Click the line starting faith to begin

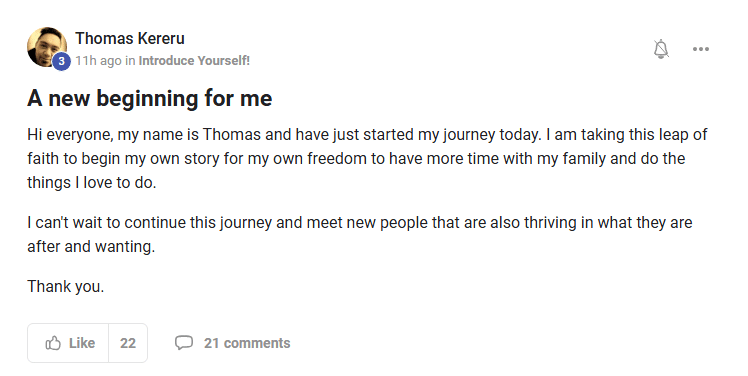tap(356, 158)
